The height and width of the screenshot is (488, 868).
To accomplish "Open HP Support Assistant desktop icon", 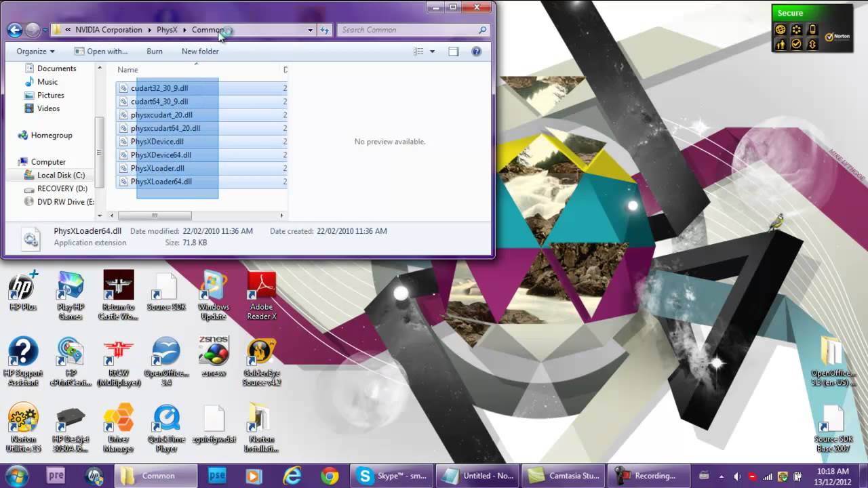I will coord(22,362).
